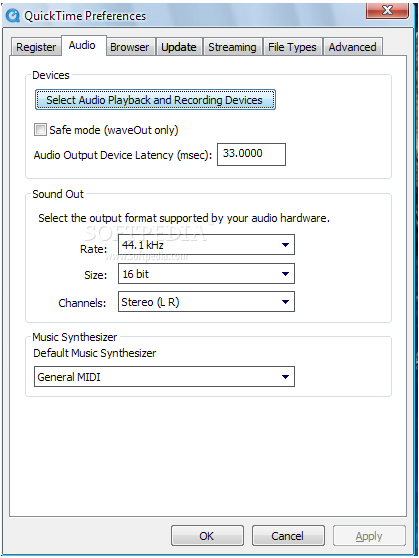Switch to the Streaming tab
The height and width of the screenshot is (558, 419).
232,47
